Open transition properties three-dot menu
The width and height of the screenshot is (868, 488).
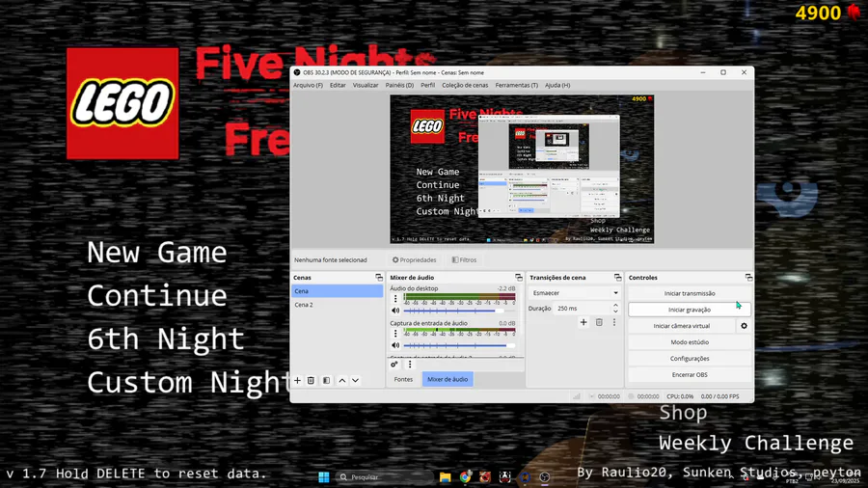click(614, 322)
